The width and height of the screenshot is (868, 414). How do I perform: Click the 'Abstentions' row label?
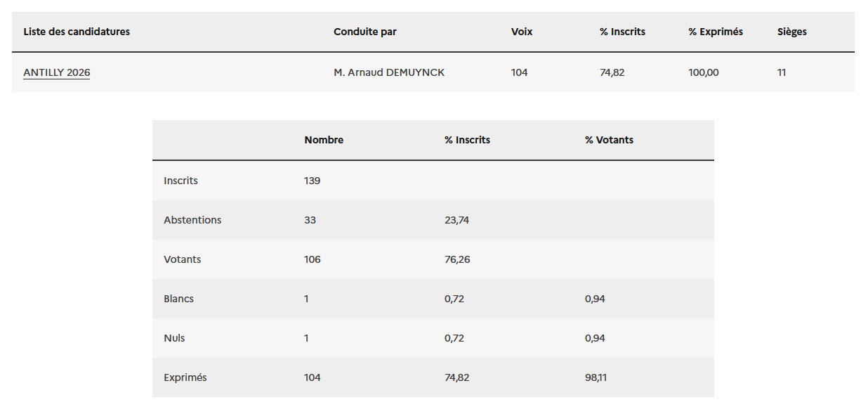[192, 220]
